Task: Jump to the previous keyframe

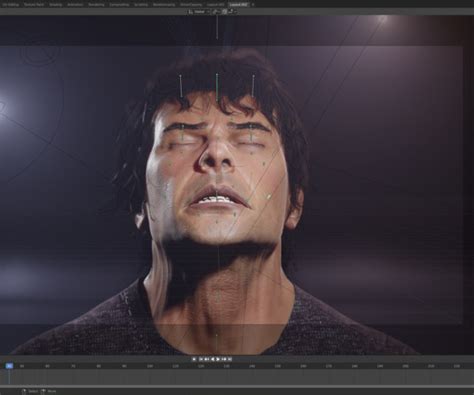Action: pos(207,359)
